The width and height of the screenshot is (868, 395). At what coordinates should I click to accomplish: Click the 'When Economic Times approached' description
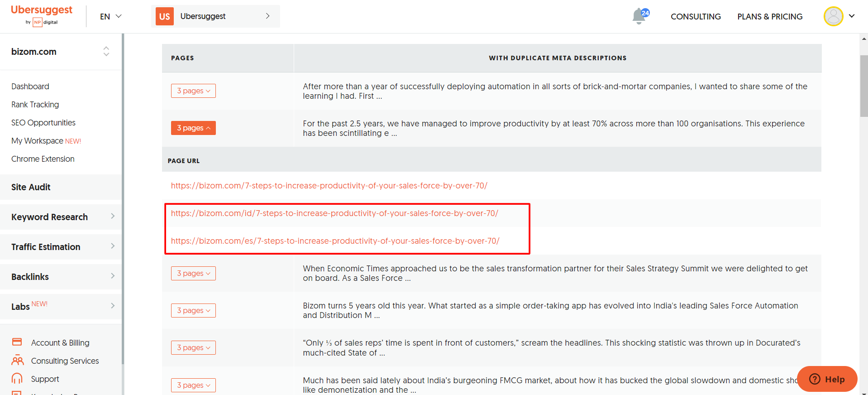tap(555, 273)
